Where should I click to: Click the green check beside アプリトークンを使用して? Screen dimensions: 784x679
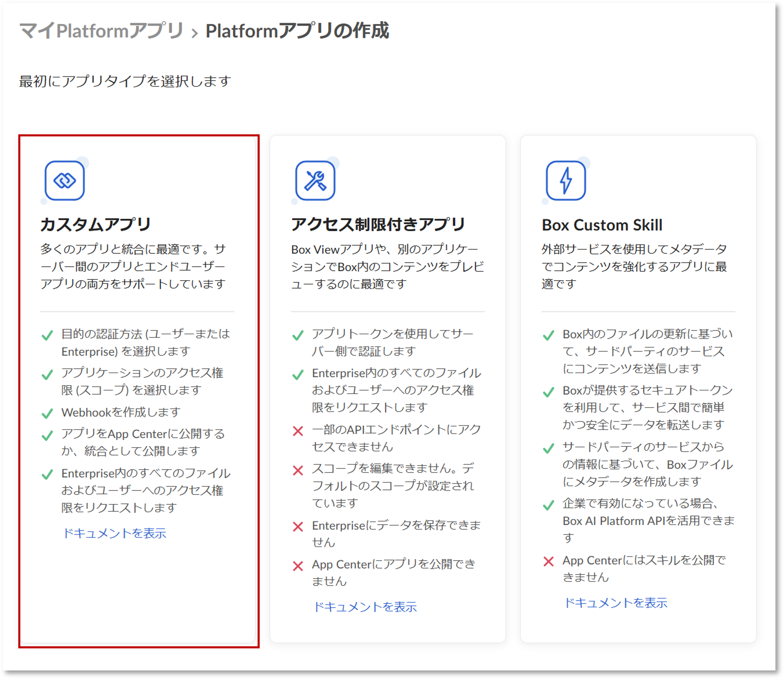(298, 335)
